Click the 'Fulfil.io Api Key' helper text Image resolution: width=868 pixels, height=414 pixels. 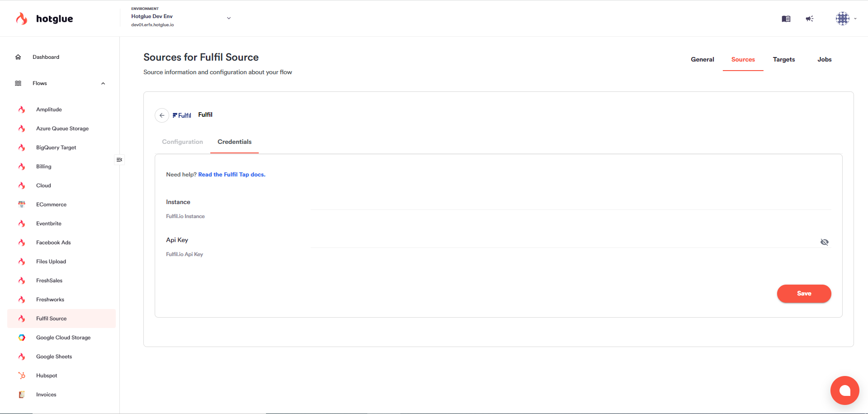pyautogui.click(x=185, y=254)
